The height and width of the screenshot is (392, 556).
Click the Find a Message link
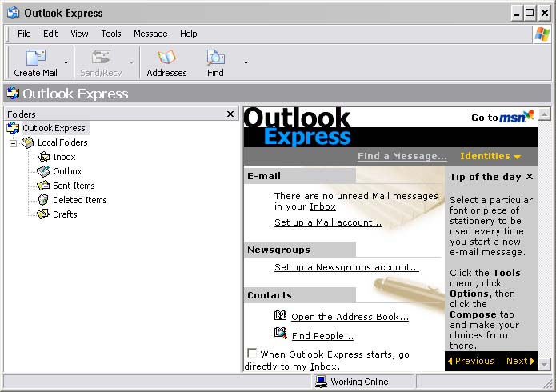click(x=402, y=156)
